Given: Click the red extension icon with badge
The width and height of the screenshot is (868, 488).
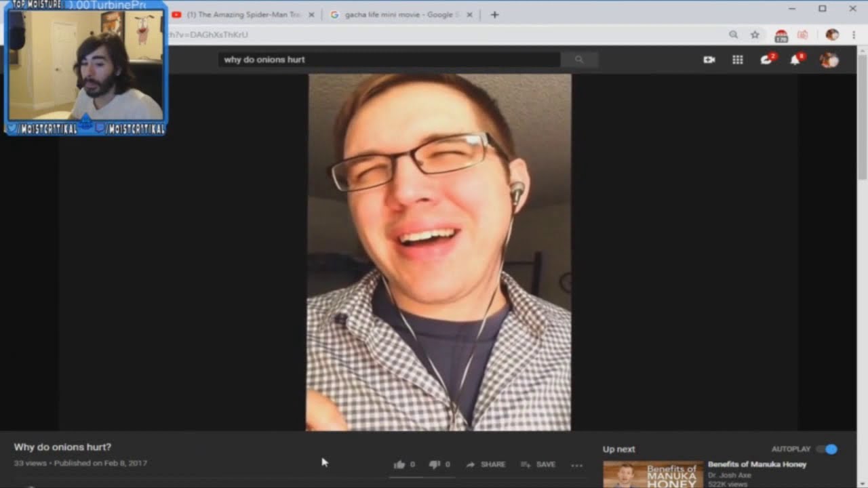Looking at the screenshot, I should click(x=781, y=36).
